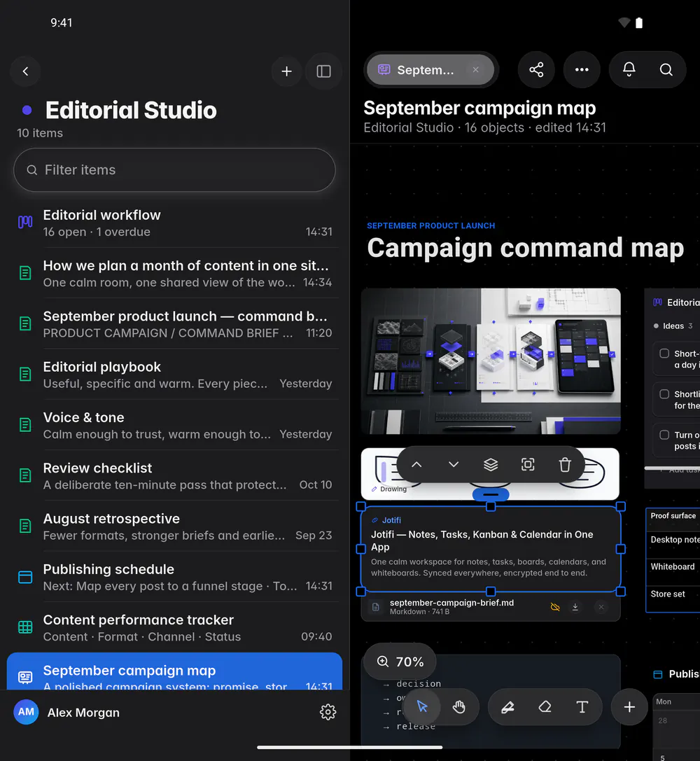The height and width of the screenshot is (761, 700).
Task: Go back using the sidebar back arrow
Action: (25, 71)
